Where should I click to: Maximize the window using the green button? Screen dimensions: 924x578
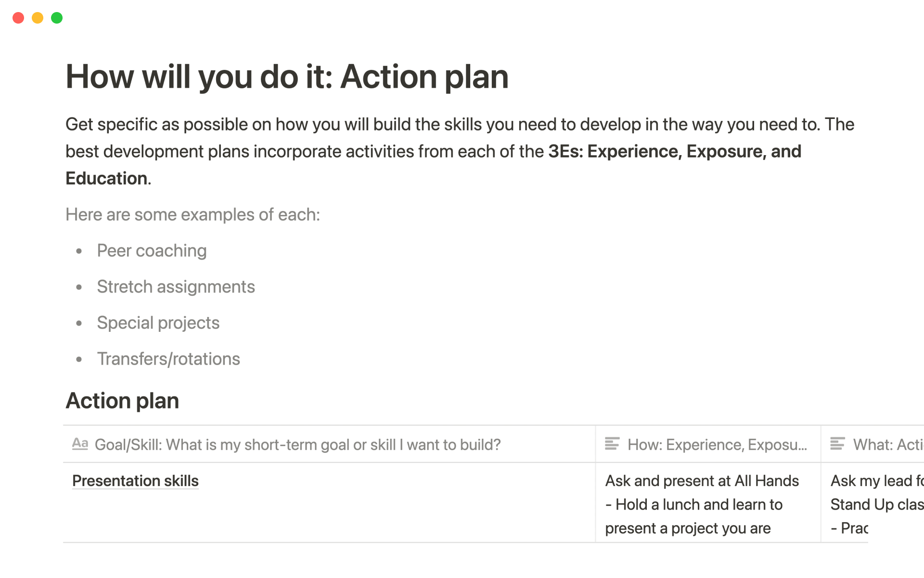coord(57,18)
